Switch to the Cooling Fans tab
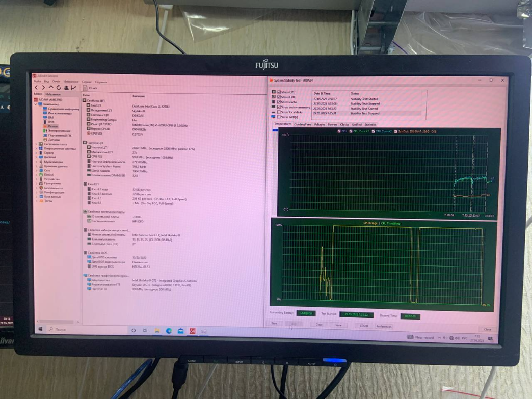 [303, 124]
